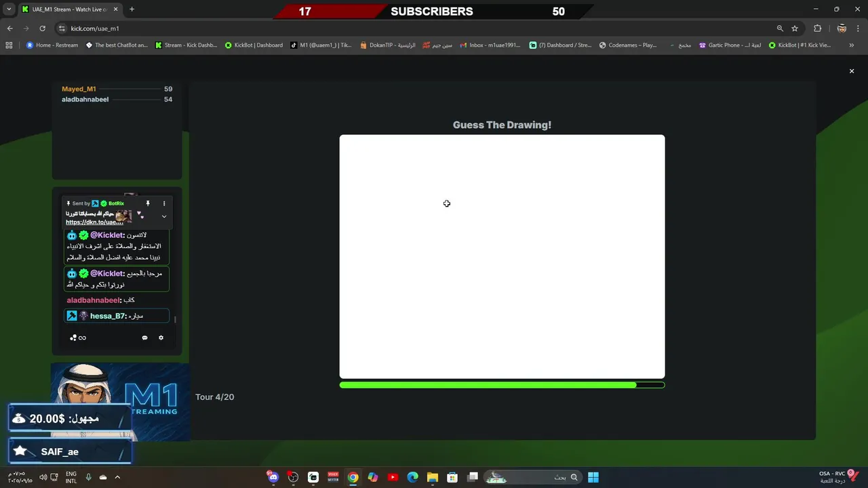Open Microsoft Edge from taskbar

coord(412,477)
